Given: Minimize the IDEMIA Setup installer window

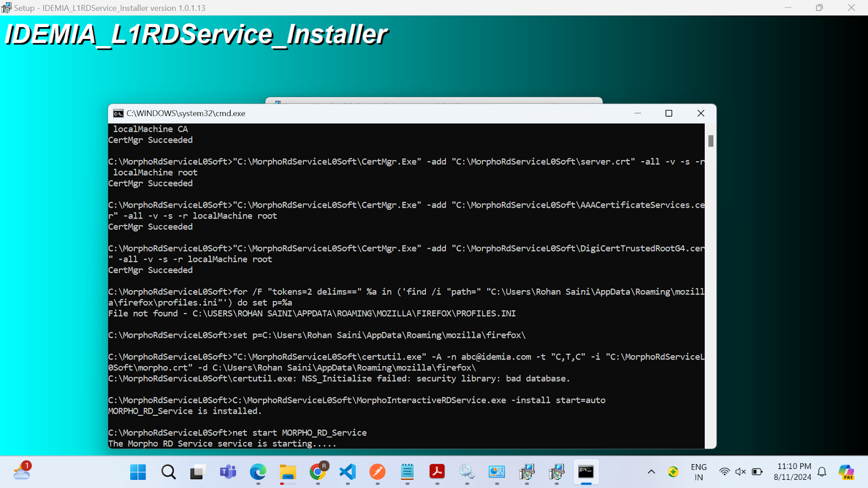Looking at the screenshot, I should coord(788,8).
